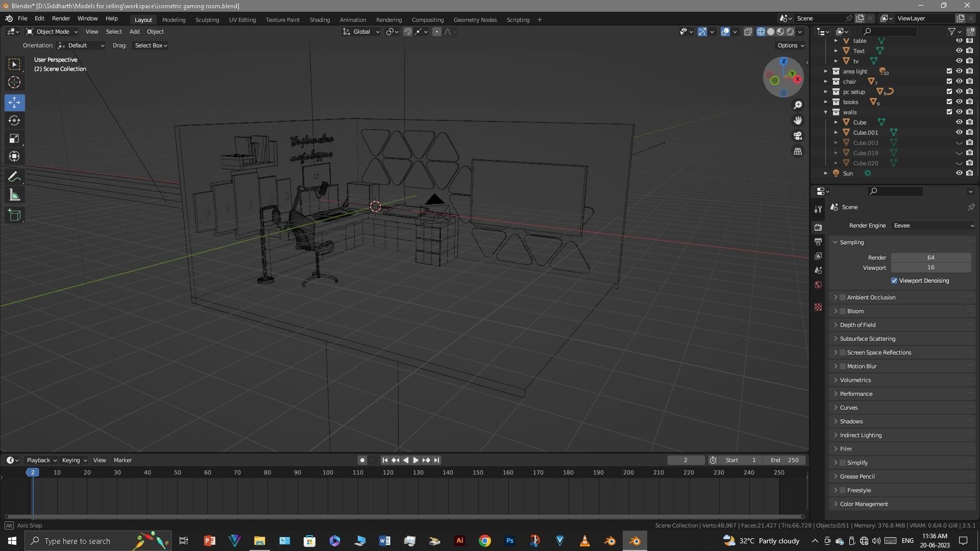Activate the Rotate tool
This screenshot has height=551, width=980.
(x=14, y=120)
